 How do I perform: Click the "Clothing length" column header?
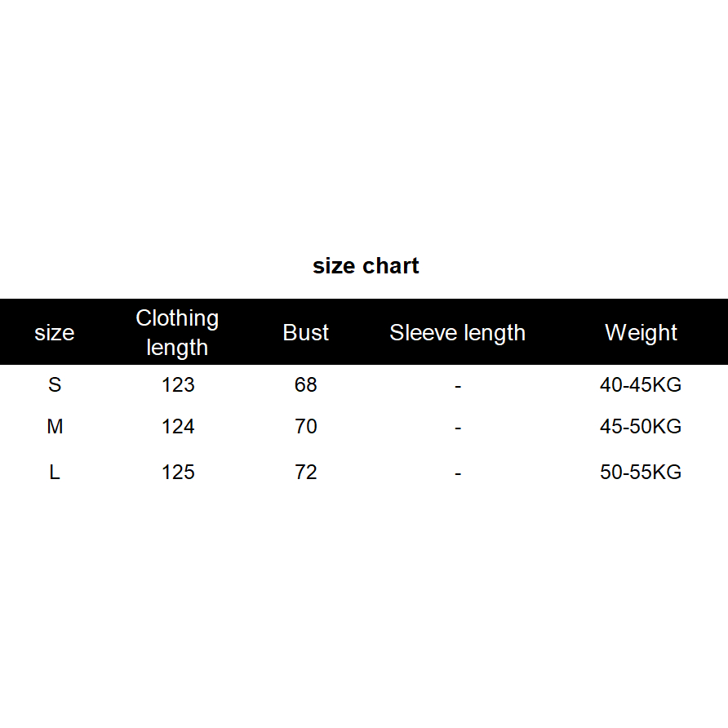pyautogui.click(x=177, y=332)
